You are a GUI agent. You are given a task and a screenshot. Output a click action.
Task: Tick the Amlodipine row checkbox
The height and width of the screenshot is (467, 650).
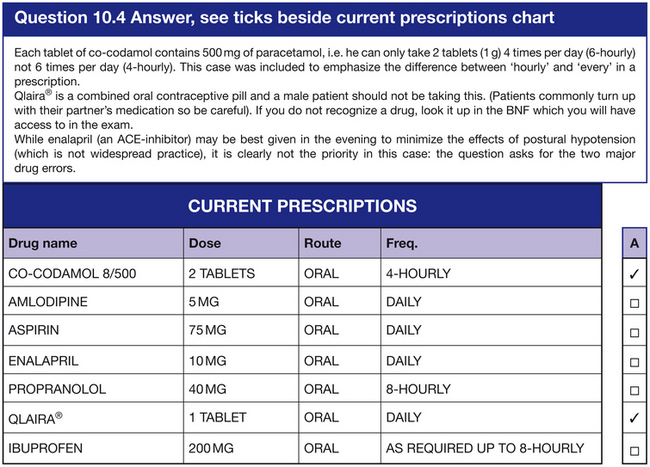634,302
